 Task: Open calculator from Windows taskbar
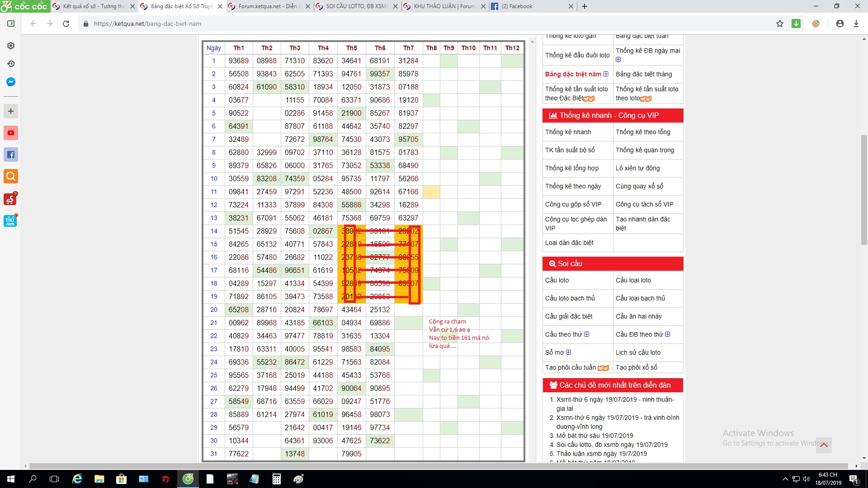point(276,479)
